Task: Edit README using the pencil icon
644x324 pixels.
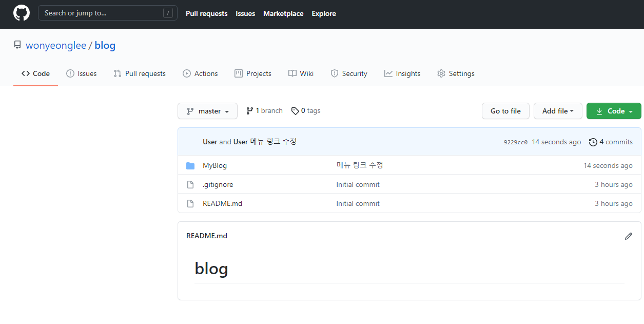Action: [x=629, y=236]
